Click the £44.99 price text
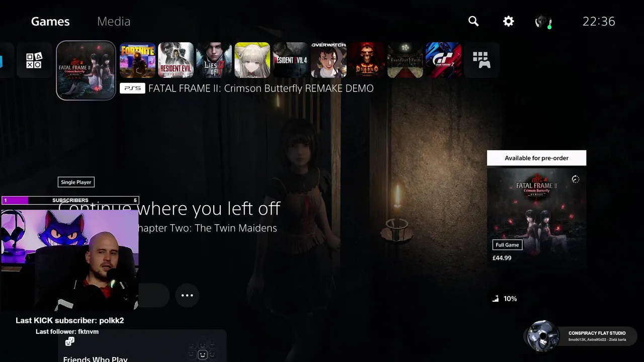This screenshot has height=362, width=644. tap(502, 258)
